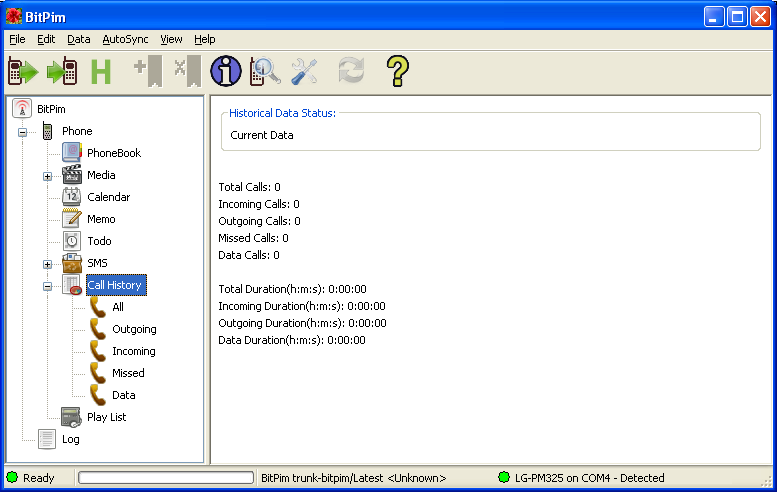Select the Data calls tree item
This screenshot has height=492, width=777.
tap(124, 395)
